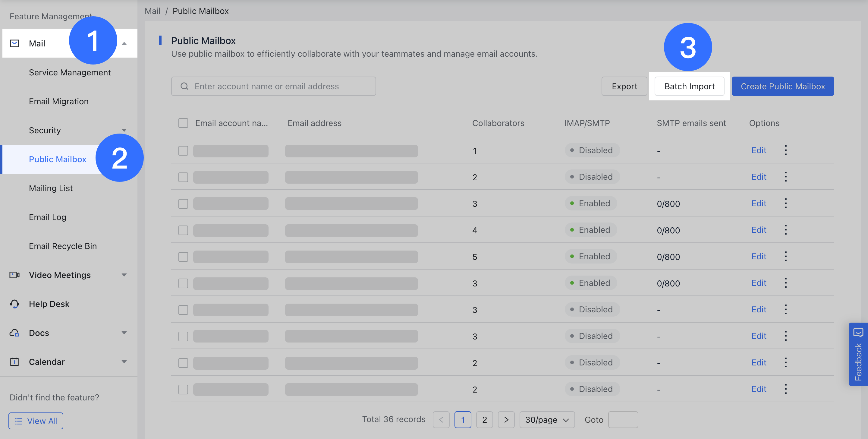Click the Create Public Mailbox button
Screen dimensions: 868x439
click(x=783, y=86)
